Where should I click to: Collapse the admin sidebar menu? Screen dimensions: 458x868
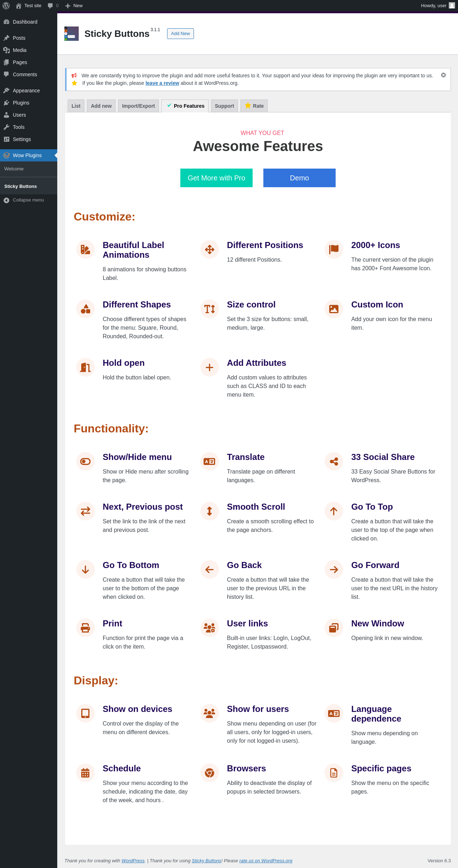29,200
